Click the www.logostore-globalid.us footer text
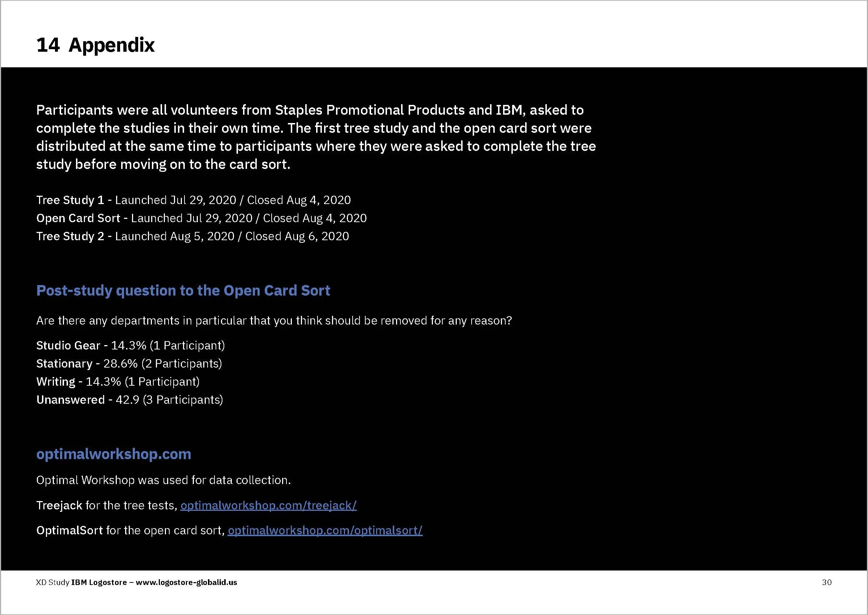 [x=186, y=582]
